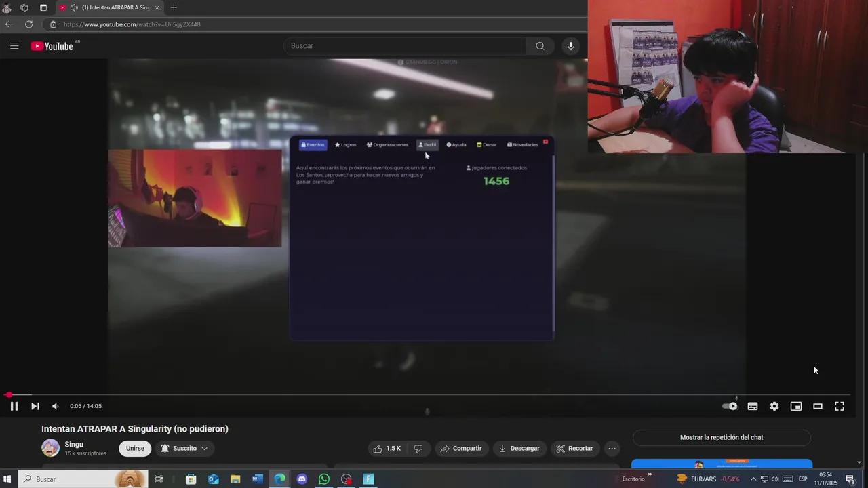Viewport: 868px width, 488px height.
Task: Click the video progress bar scrubber
Action: pyautogui.click(x=9, y=394)
